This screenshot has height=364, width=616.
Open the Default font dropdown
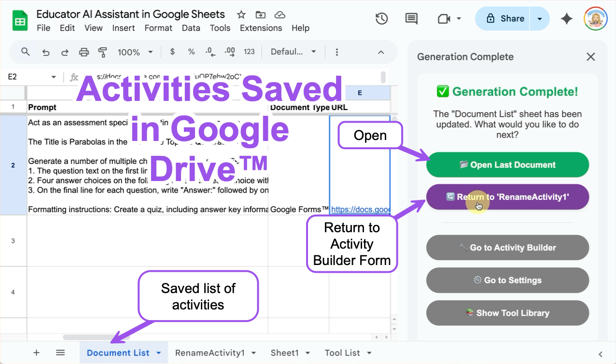[x=294, y=52]
